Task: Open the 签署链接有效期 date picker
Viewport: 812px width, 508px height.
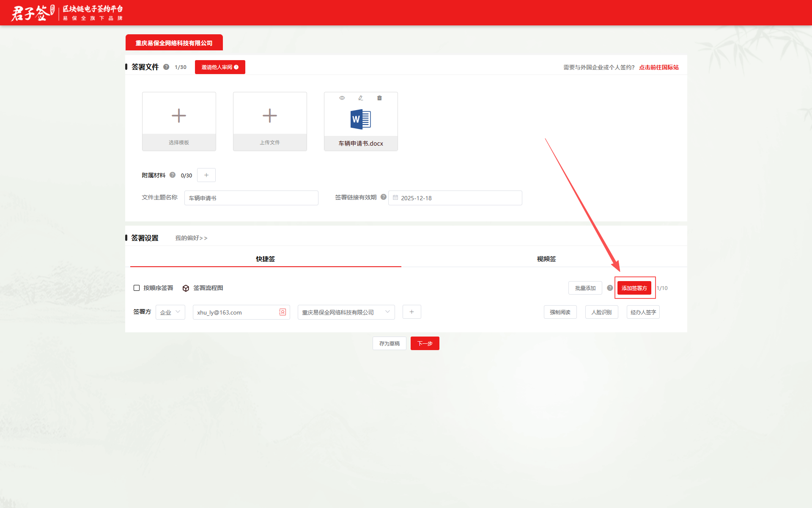Action: 455,198
